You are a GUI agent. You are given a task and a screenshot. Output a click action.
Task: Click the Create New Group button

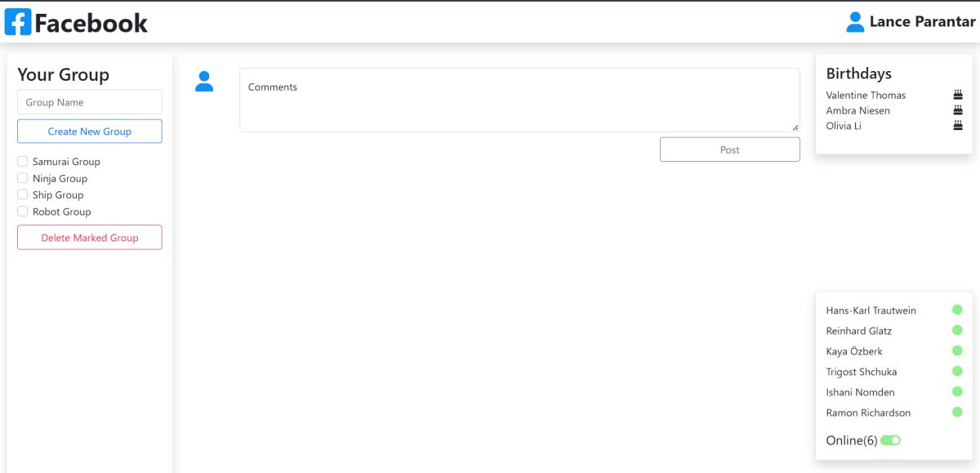click(90, 132)
